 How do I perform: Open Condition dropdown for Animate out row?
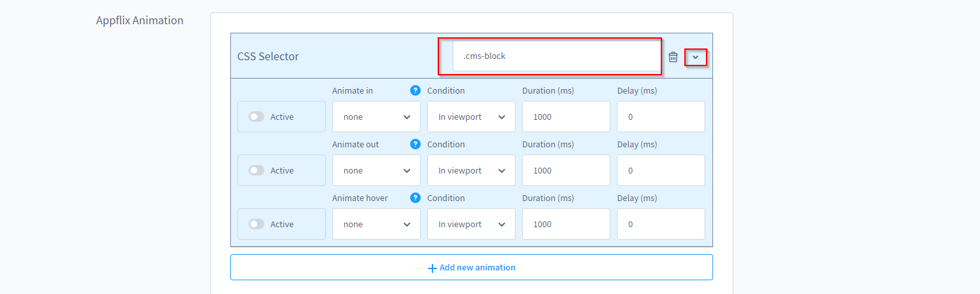point(471,170)
